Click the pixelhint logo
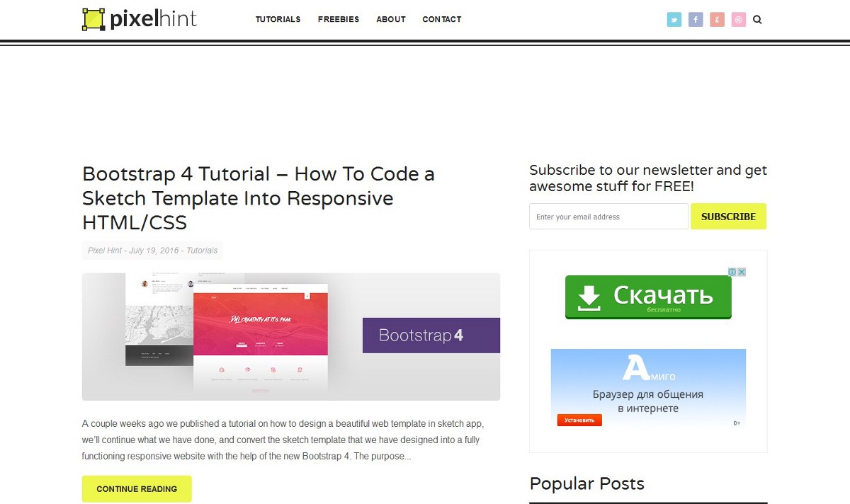Screen dimensions: 850x504 tap(140, 19)
